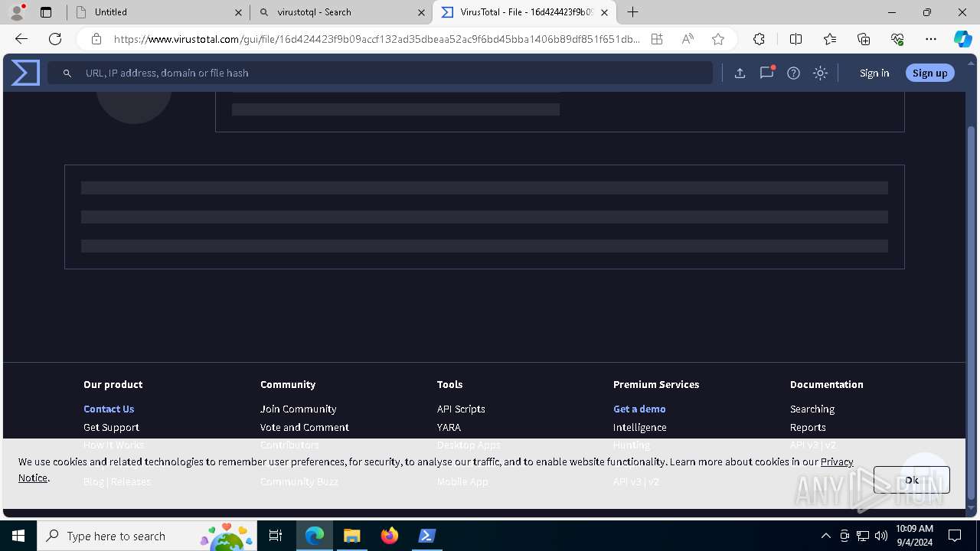The image size is (980, 551).
Task: Open the Collections icon
Action: click(864, 39)
